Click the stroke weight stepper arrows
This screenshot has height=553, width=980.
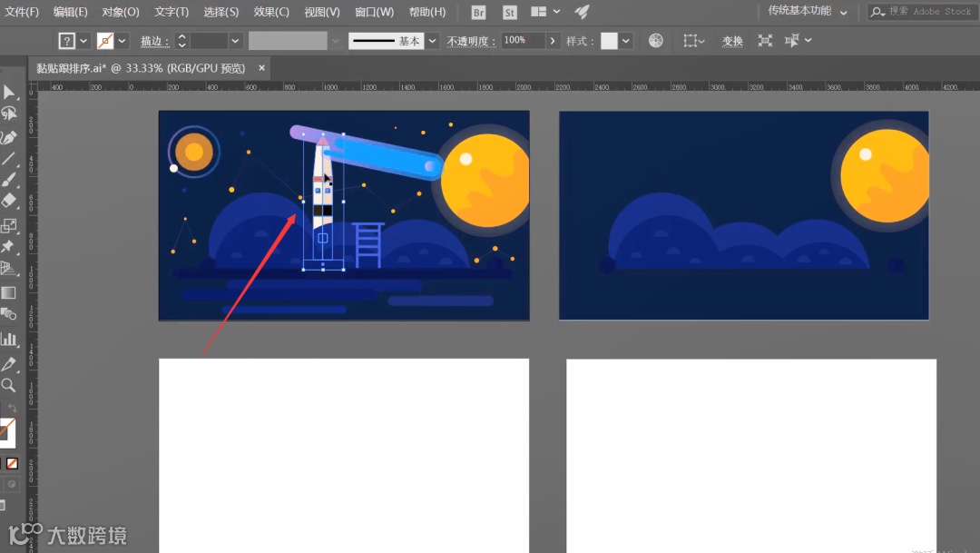point(181,41)
